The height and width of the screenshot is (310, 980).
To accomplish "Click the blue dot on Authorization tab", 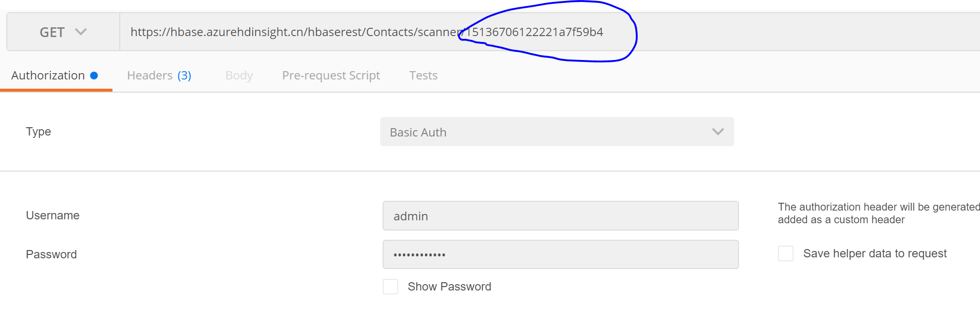I will click(94, 76).
